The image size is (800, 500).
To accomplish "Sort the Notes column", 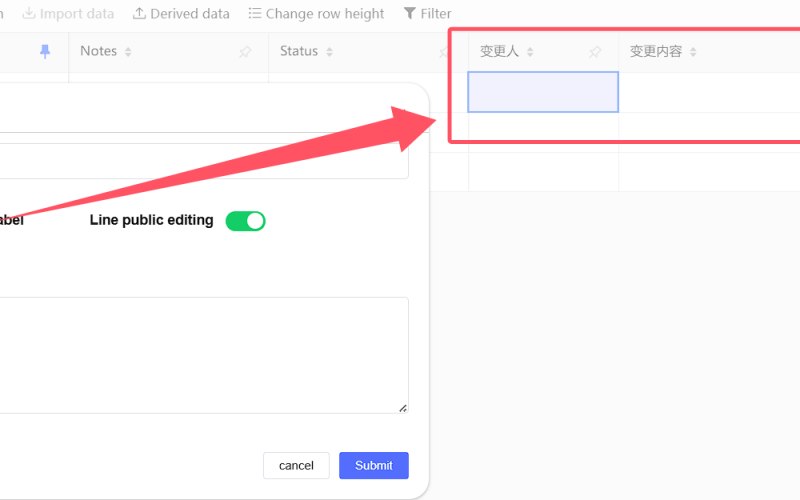I will [128, 52].
